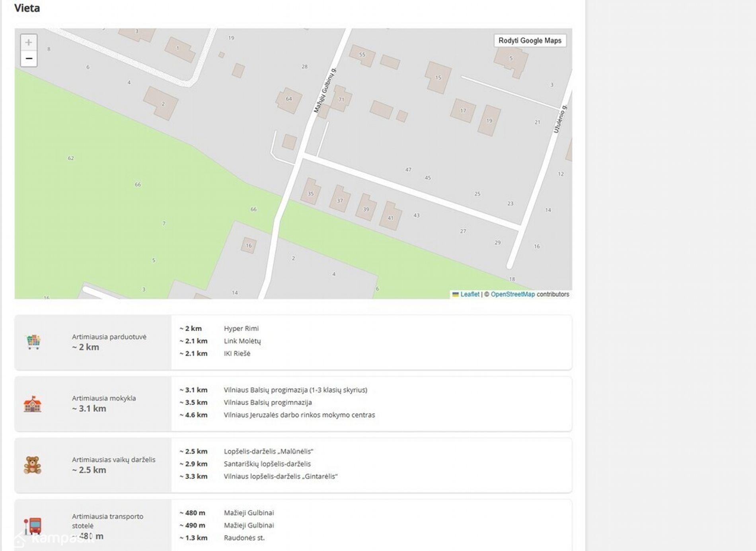
Task: Zoom out of the map
Action: tap(29, 59)
